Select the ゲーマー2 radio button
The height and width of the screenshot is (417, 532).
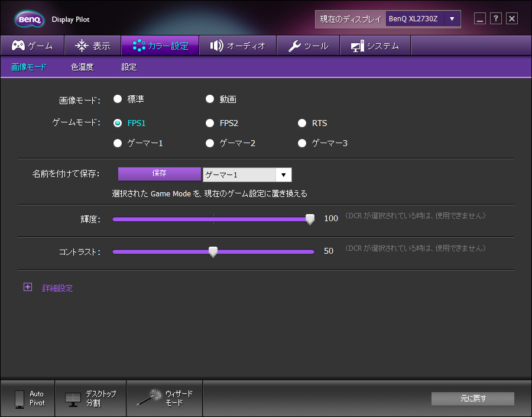(x=210, y=143)
